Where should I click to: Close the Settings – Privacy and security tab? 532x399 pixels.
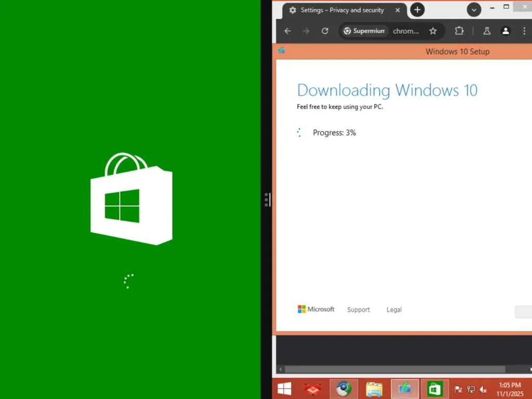click(397, 10)
